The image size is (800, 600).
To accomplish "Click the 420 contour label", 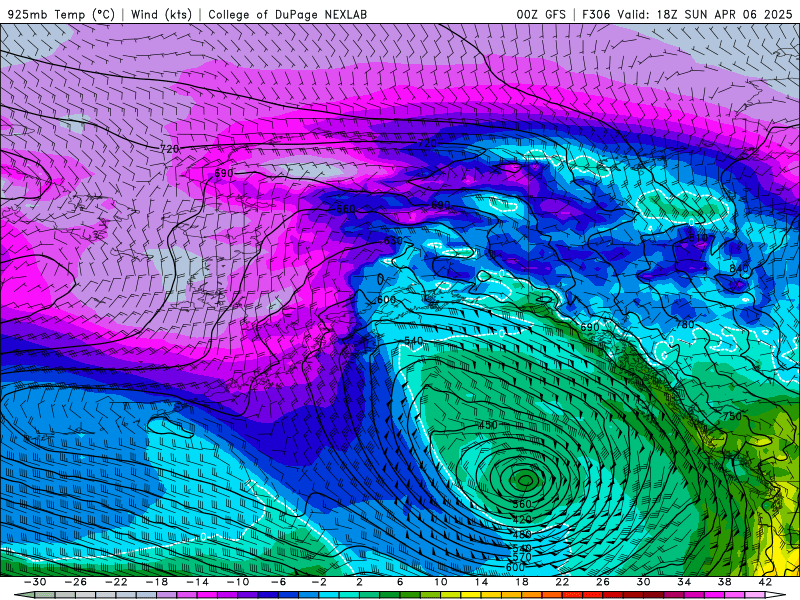I will pos(521,519).
